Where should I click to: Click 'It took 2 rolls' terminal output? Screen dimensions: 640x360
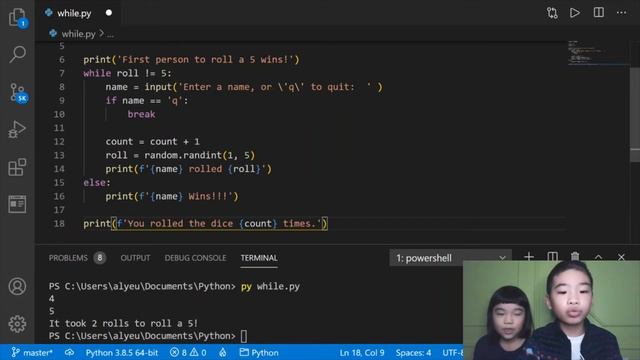[x=123, y=323]
